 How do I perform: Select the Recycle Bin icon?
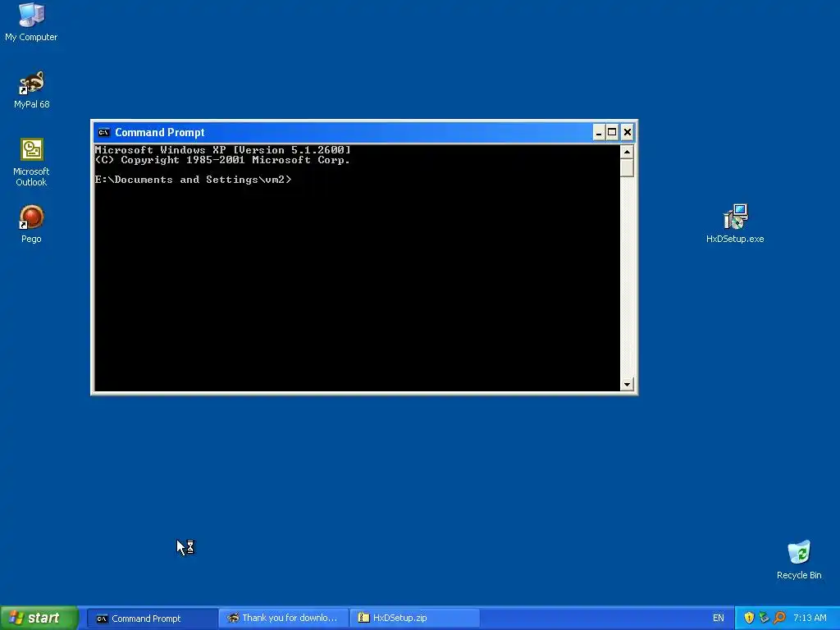pyautogui.click(x=799, y=559)
